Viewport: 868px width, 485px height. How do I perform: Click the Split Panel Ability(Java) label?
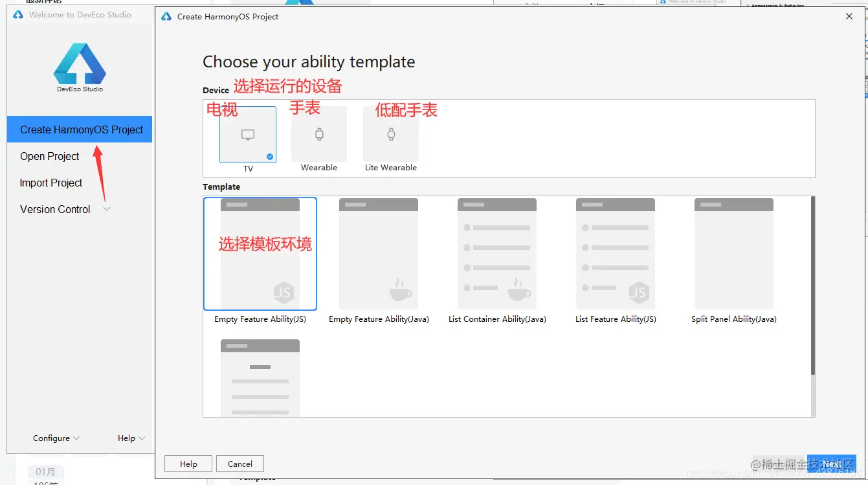pos(734,319)
